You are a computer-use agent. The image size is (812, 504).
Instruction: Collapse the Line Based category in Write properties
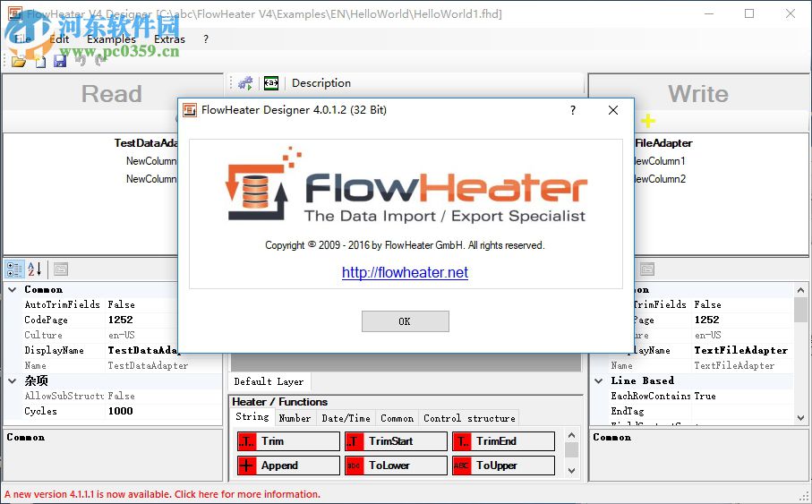coord(599,381)
